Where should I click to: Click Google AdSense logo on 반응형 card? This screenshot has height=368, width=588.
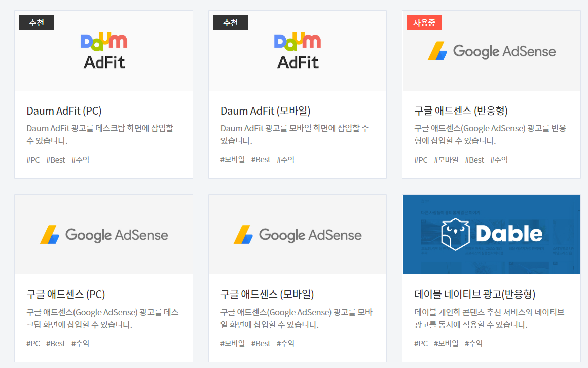pyautogui.click(x=492, y=51)
